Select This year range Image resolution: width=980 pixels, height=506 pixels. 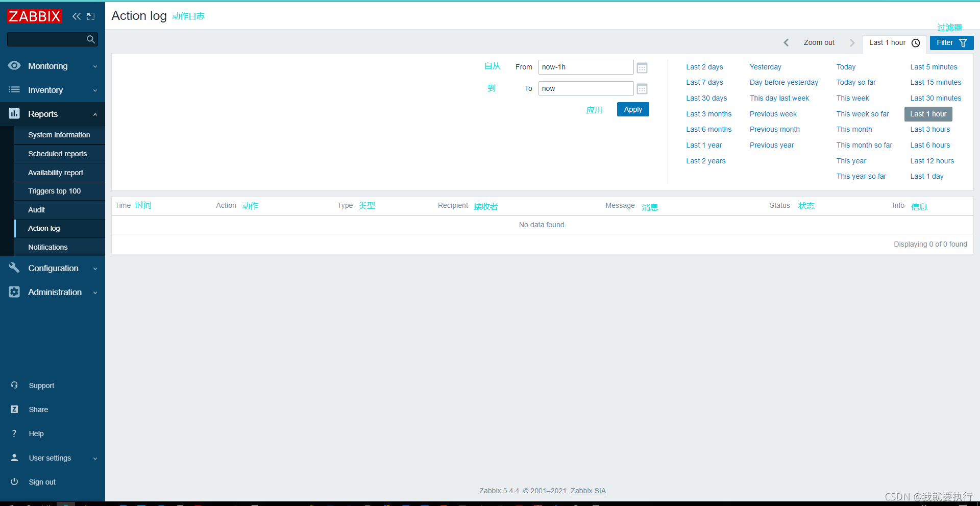click(x=851, y=161)
